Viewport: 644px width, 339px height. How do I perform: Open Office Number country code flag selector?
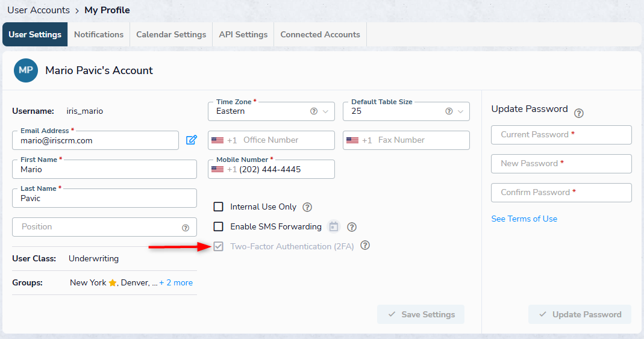pos(217,140)
